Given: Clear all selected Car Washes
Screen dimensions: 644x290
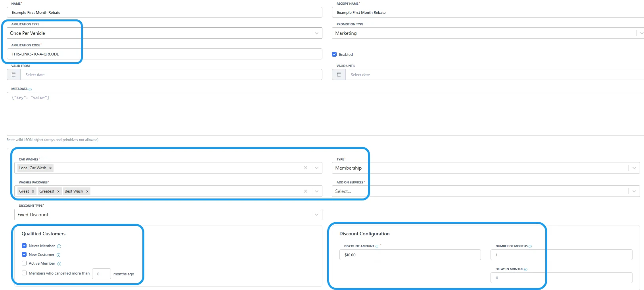Looking at the screenshot, I should pos(305,168).
